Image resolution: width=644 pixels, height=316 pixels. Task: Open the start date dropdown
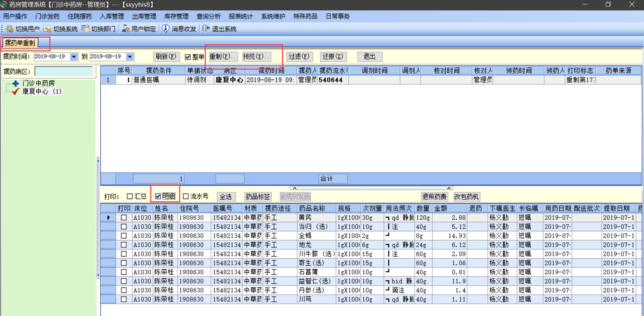74,57
